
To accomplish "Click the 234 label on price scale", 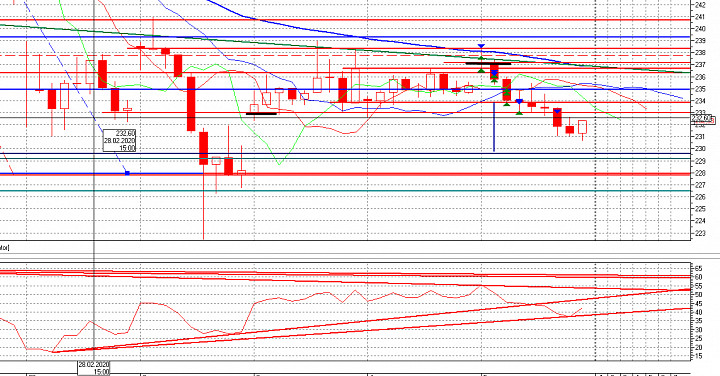I will (x=700, y=101).
